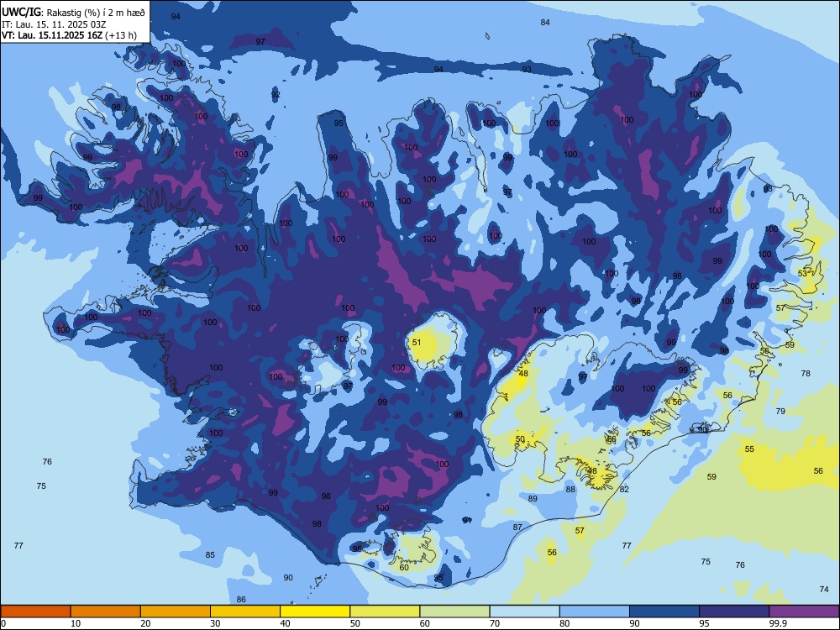The image size is (840, 630).
Task: Click the map value '78' off the east coast
Action: pyautogui.click(x=806, y=374)
